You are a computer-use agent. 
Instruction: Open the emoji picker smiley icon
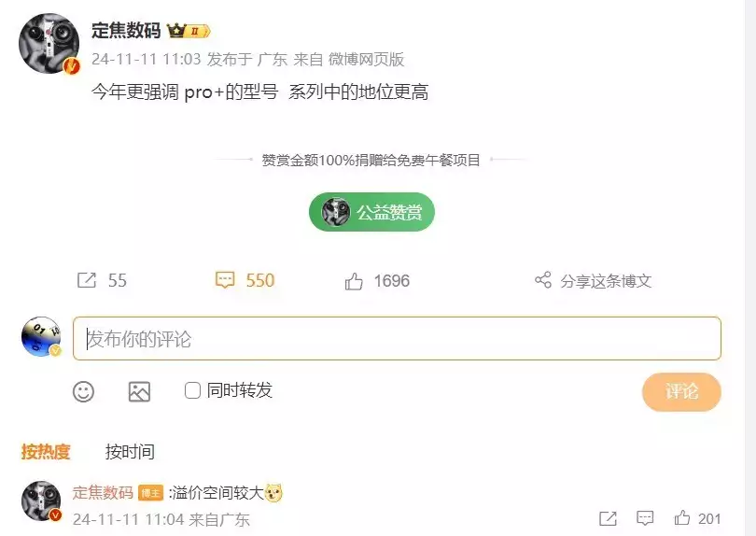coord(83,391)
